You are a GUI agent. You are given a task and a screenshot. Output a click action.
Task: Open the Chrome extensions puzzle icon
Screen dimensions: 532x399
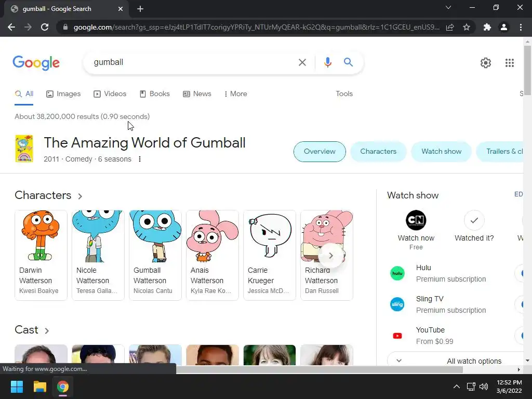(x=487, y=27)
